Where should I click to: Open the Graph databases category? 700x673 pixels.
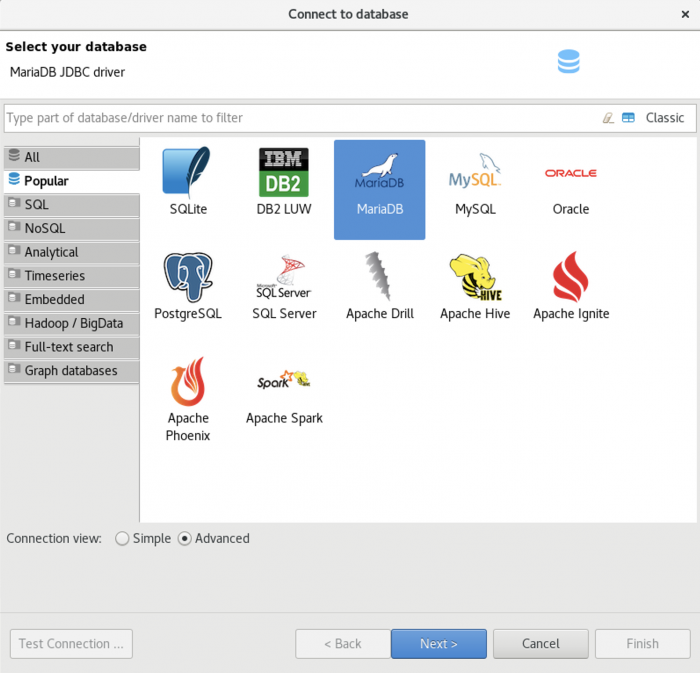(x=72, y=370)
